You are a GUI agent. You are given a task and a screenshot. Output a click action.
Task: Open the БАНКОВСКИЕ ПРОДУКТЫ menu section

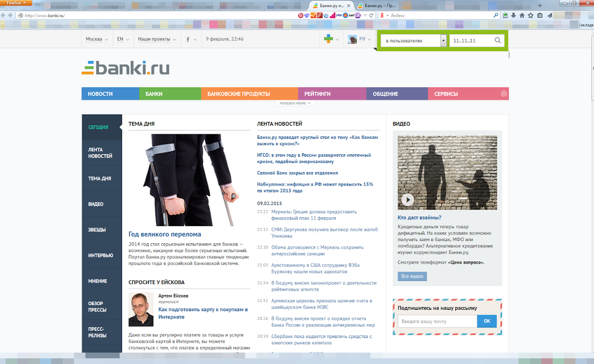pos(249,94)
